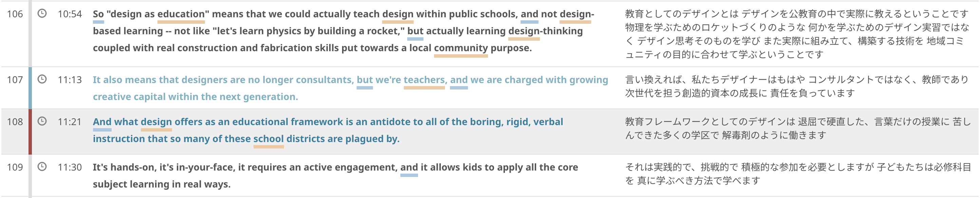Click the red status bar on row 108
Image resolution: width=980 pixels, height=198 pixels.
(x=30, y=132)
